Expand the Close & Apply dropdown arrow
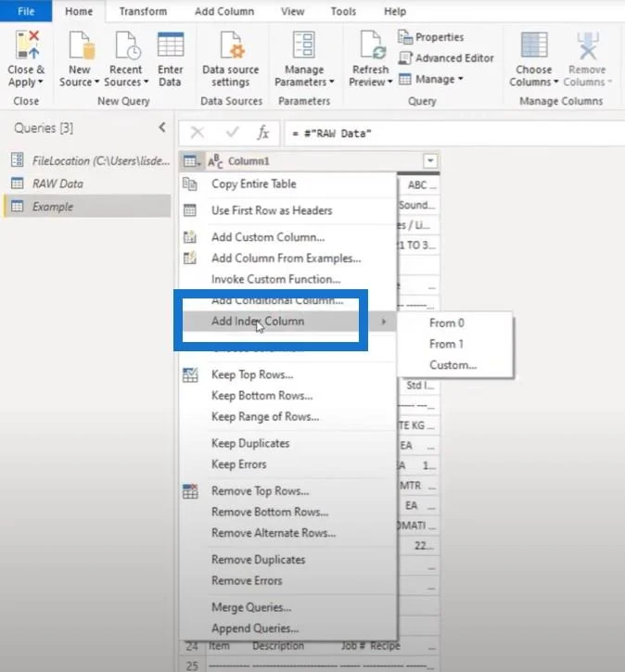This screenshot has height=672, width=625. [41, 82]
